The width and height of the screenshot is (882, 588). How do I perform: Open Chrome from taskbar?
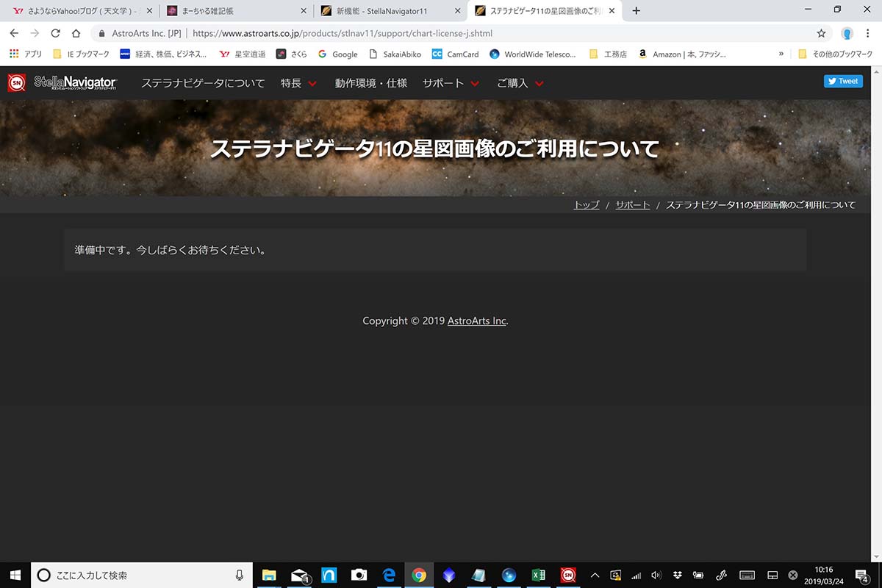[x=419, y=575]
